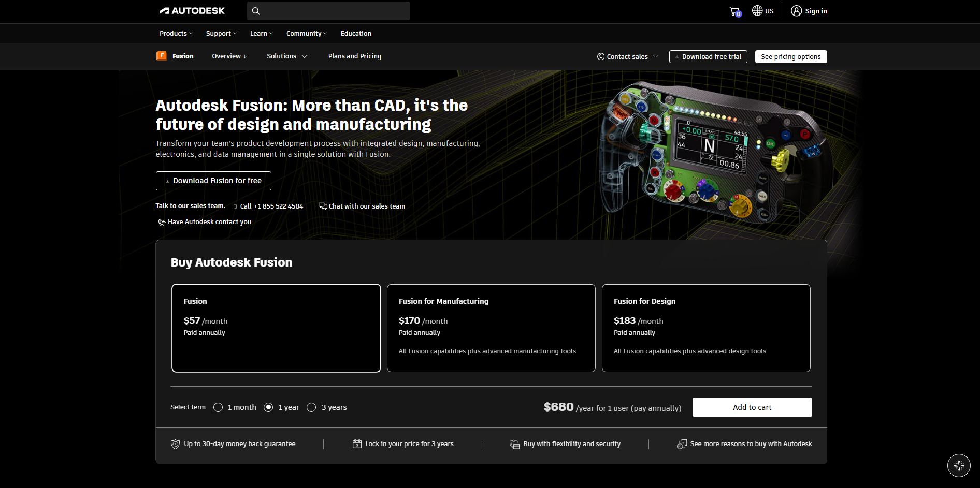The width and height of the screenshot is (980, 488).
Task: Click the Add to cart button
Action: pyautogui.click(x=752, y=407)
